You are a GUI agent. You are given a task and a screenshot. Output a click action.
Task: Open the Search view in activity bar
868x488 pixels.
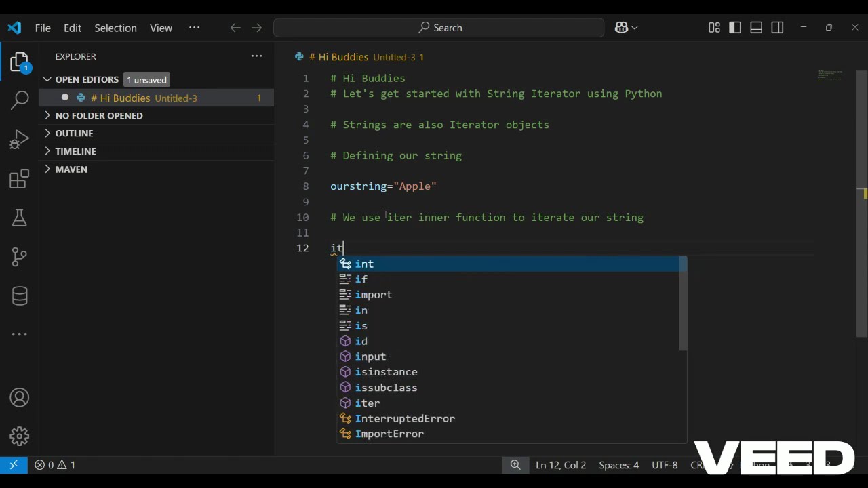(20, 100)
